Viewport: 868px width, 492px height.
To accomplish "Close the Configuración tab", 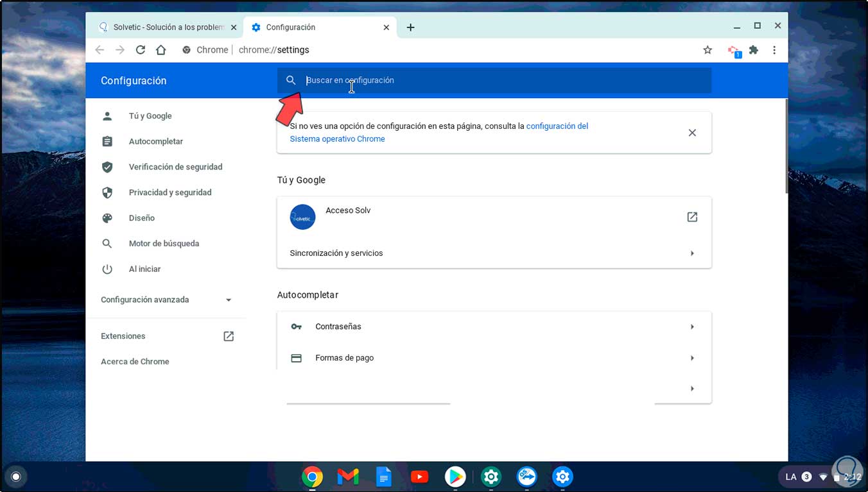I will pyautogui.click(x=386, y=27).
